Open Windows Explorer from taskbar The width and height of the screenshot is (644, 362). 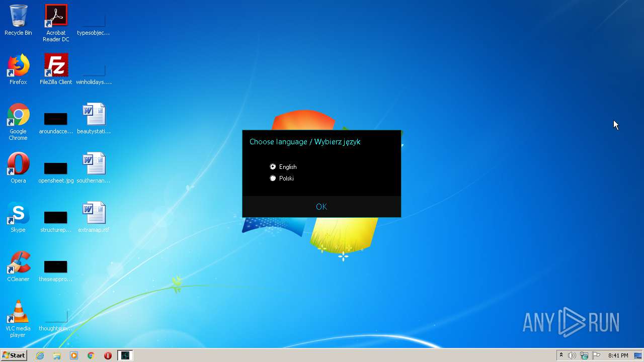coord(57,355)
